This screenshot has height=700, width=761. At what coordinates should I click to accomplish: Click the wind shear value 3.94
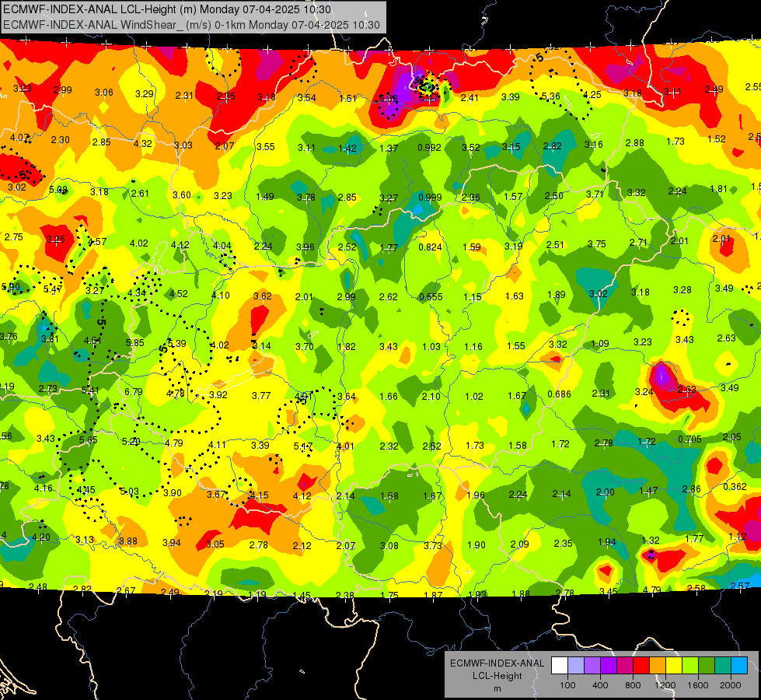coord(171,543)
